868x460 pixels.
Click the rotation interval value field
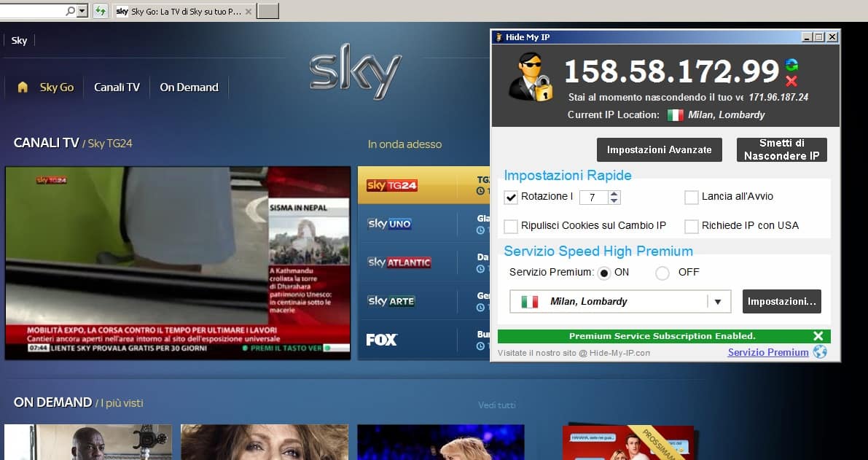593,197
